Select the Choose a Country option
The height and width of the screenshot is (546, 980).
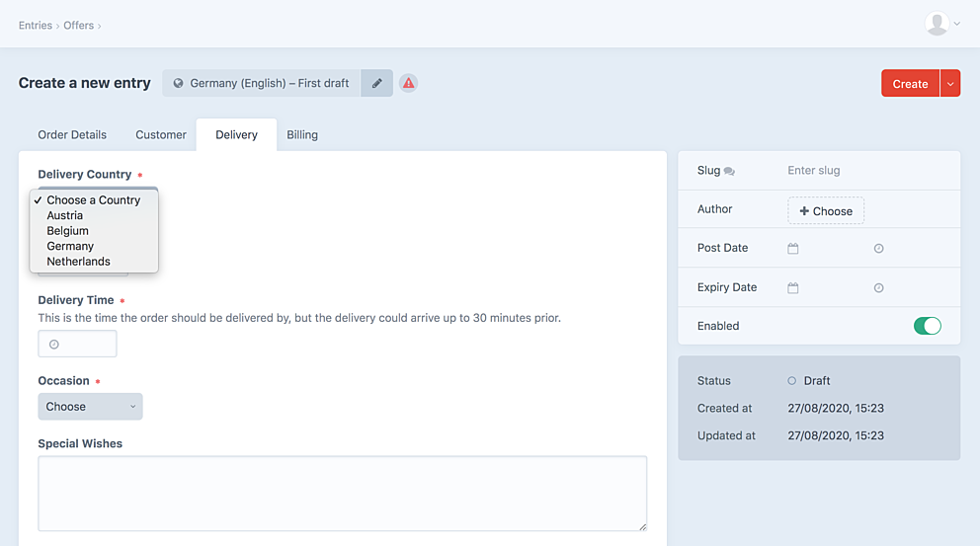pyautogui.click(x=94, y=199)
